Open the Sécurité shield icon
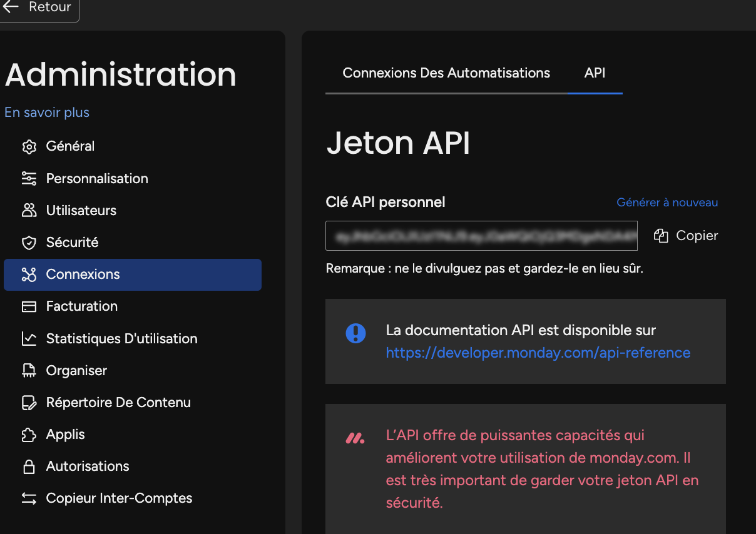 pos(29,243)
